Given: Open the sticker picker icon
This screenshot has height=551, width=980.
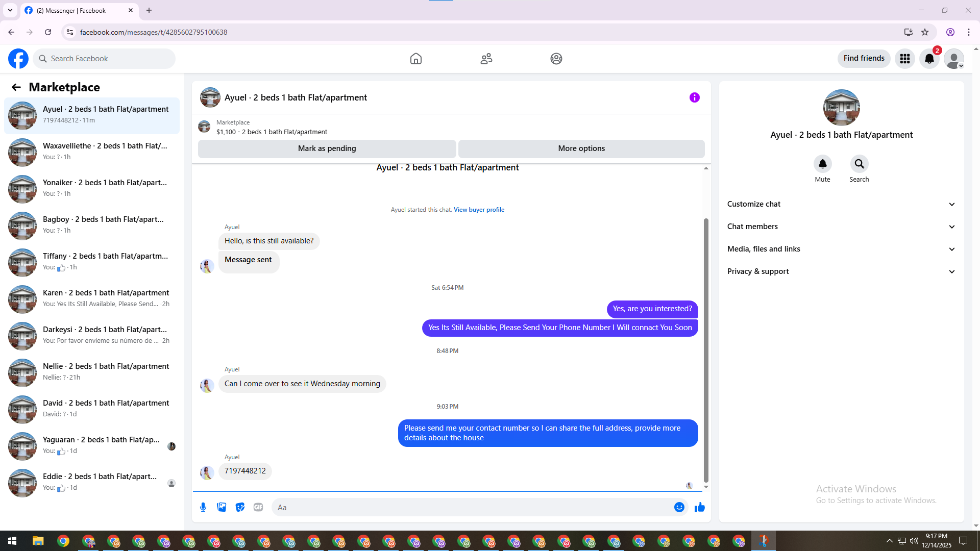Looking at the screenshot, I should pos(240,507).
